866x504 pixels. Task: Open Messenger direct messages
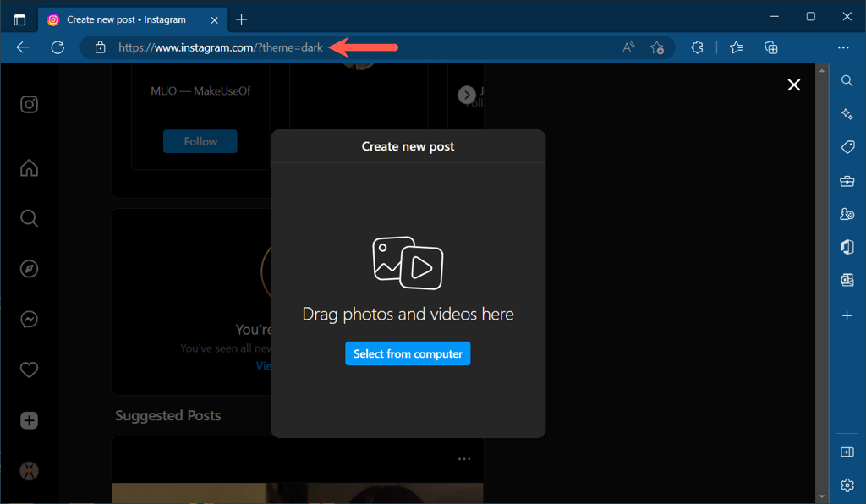[29, 320]
